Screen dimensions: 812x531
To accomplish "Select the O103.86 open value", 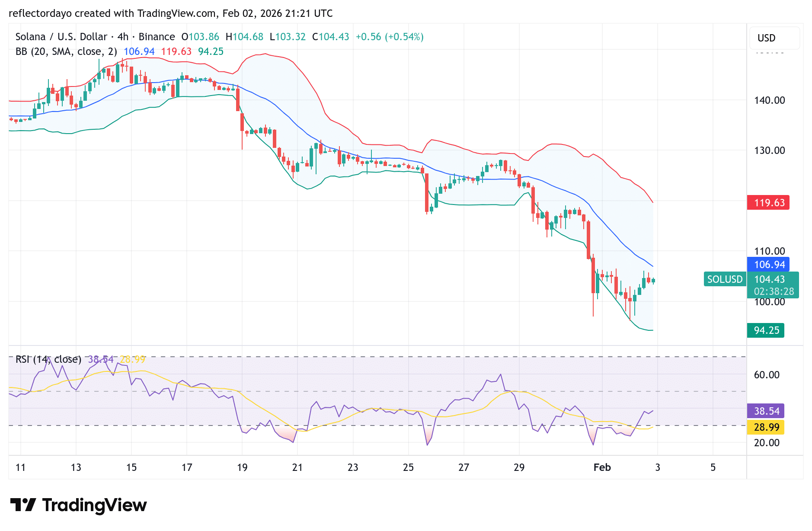I will (x=200, y=37).
